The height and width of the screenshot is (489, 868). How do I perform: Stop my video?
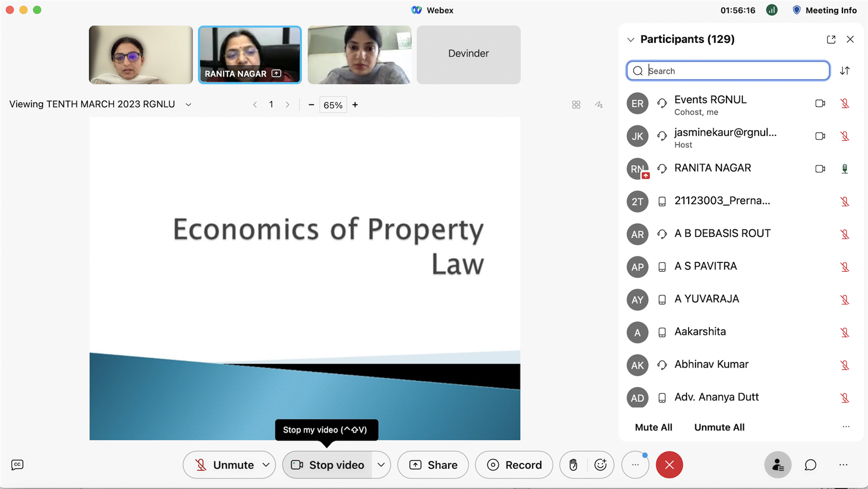tap(327, 465)
